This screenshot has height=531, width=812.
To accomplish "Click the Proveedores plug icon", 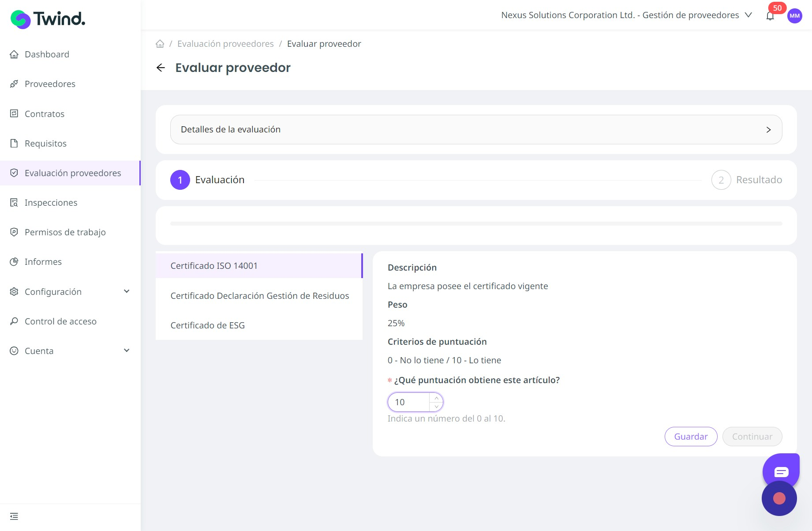I will pyautogui.click(x=14, y=84).
